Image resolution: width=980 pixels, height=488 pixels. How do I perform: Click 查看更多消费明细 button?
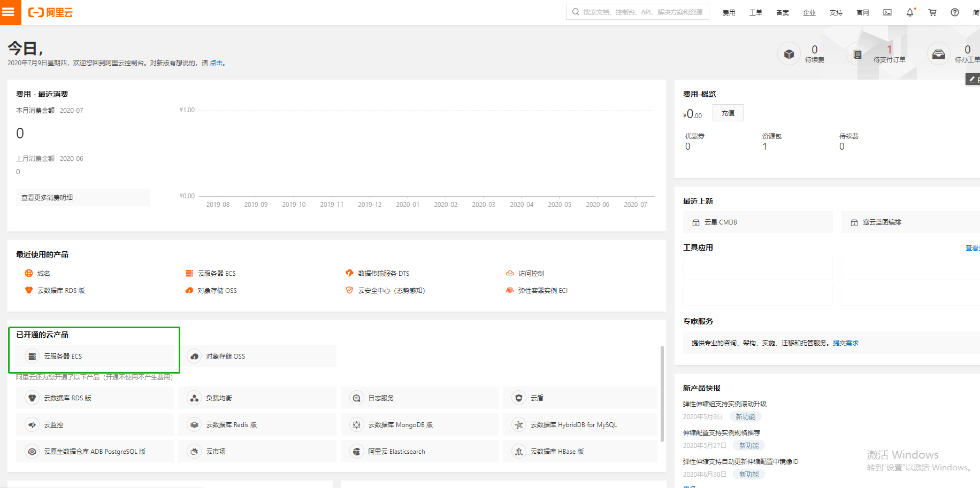[x=83, y=197]
